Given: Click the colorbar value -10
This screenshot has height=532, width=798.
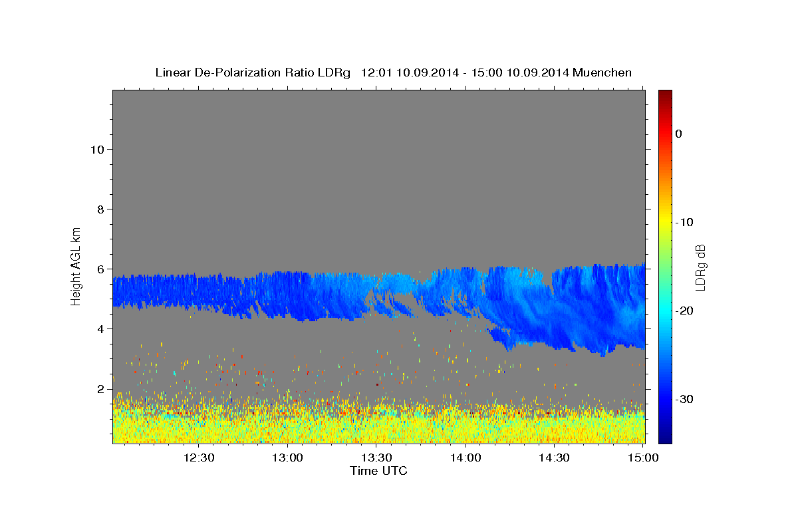Looking at the screenshot, I should pos(684,222).
